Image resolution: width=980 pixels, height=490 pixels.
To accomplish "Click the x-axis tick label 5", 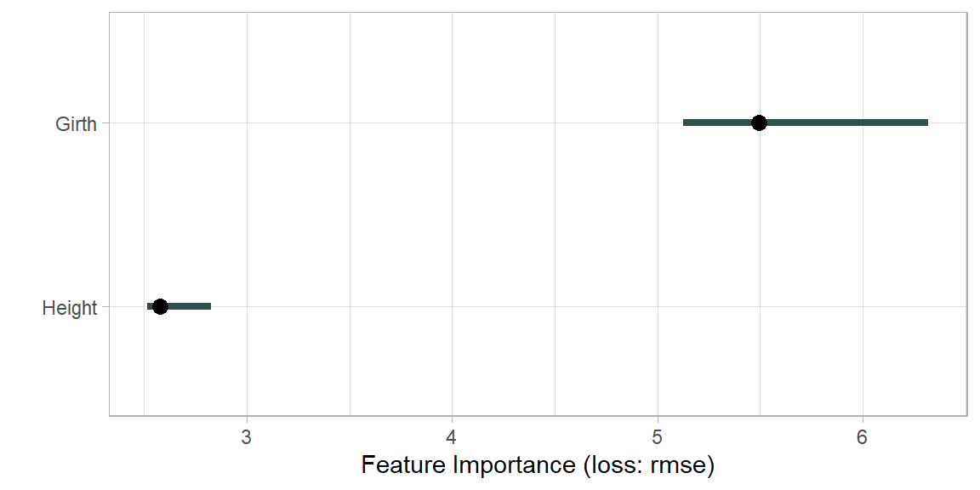I will (x=658, y=436).
